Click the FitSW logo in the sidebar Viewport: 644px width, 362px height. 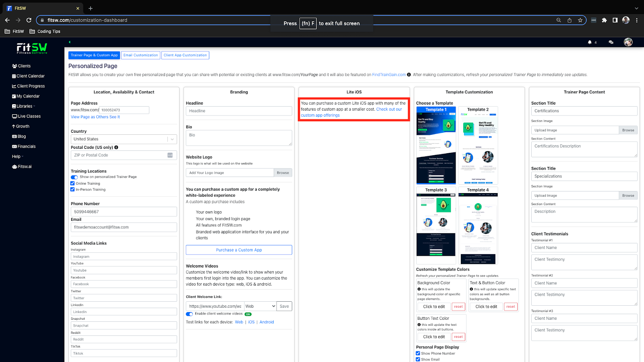[x=32, y=48]
